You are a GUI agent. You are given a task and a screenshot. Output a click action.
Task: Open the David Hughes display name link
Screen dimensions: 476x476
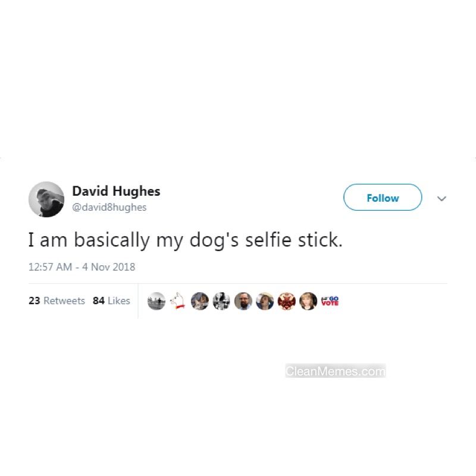pos(116,191)
